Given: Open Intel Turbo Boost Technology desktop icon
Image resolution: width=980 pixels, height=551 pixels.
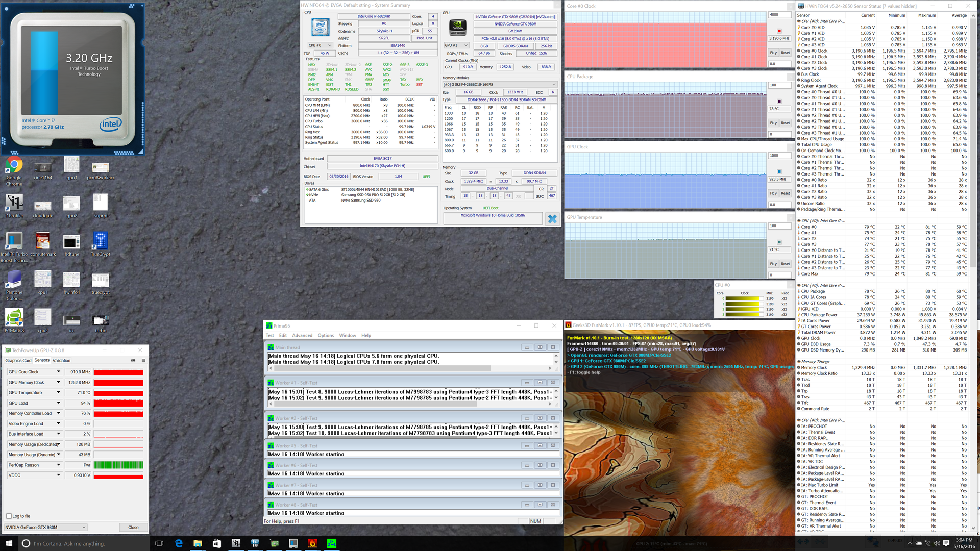Looking at the screenshot, I should (14, 247).
